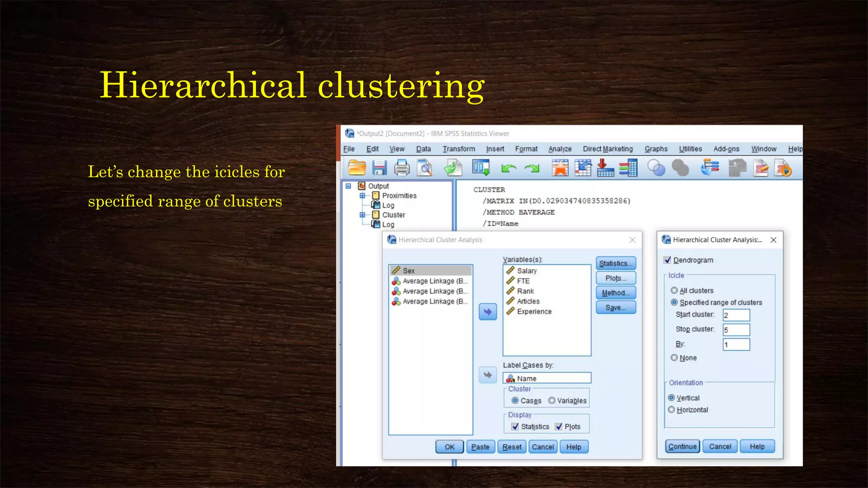Click the Reset button
This screenshot has width=868, height=488.
click(x=512, y=447)
